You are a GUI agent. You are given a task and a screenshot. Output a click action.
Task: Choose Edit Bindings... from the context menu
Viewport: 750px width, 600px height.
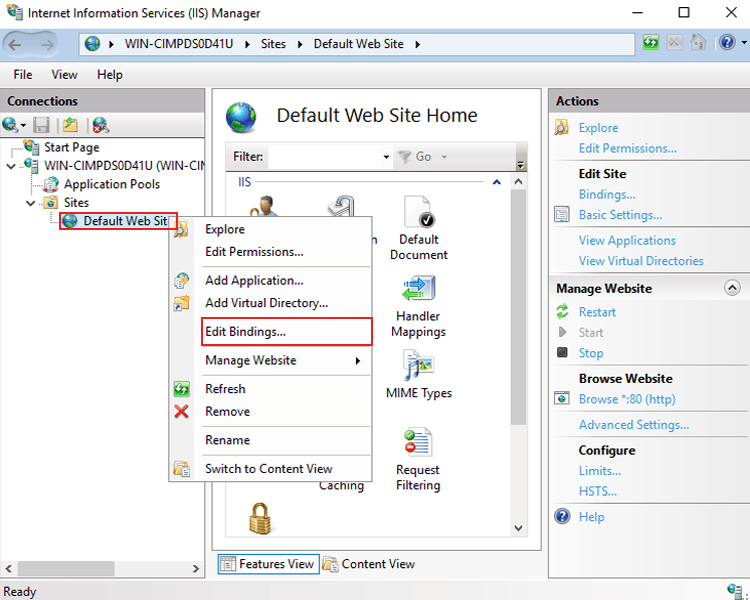(x=287, y=332)
